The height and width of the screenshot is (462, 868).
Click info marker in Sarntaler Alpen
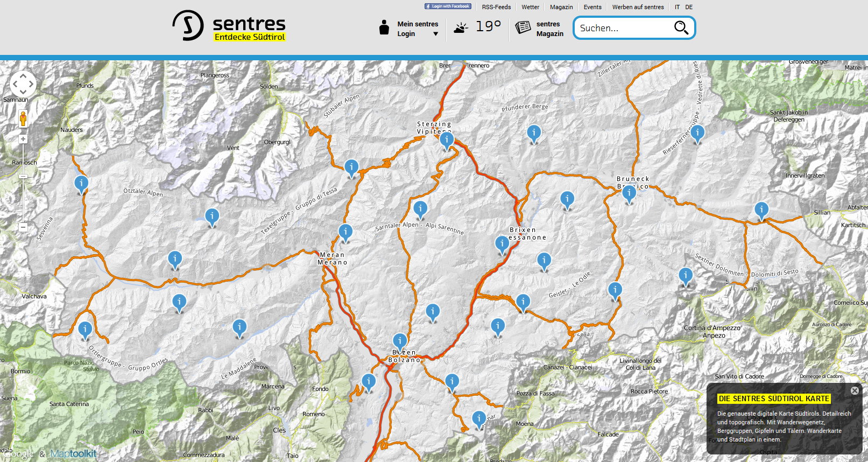click(x=420, y=210)
